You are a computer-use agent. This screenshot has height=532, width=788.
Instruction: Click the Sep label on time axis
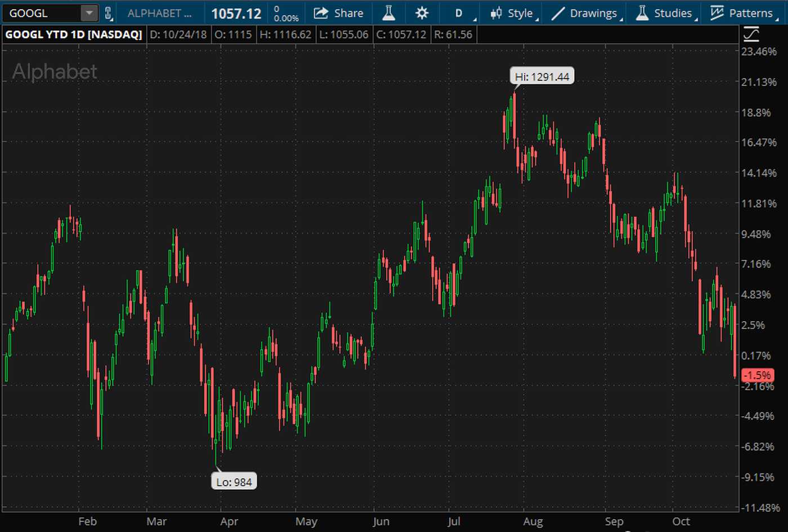pos(614,521)
